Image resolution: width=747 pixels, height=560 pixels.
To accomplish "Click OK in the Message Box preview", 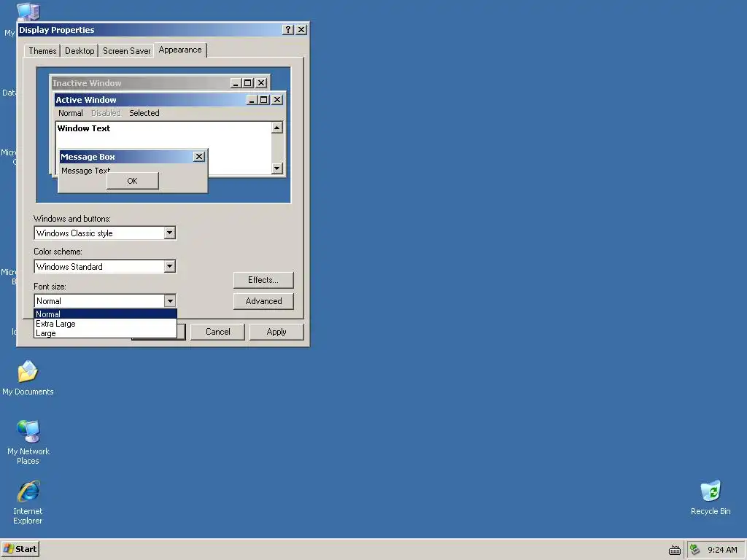I will click(133, 181).
